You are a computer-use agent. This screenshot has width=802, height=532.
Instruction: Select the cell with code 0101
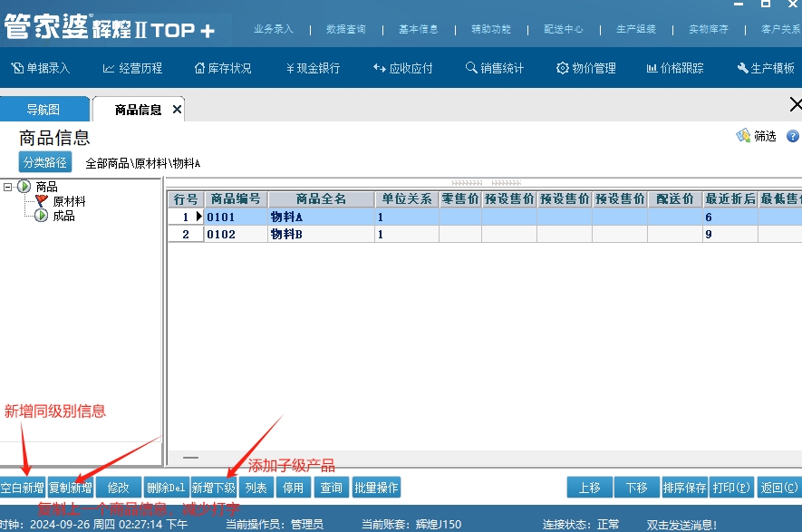[x=236, y=217]
